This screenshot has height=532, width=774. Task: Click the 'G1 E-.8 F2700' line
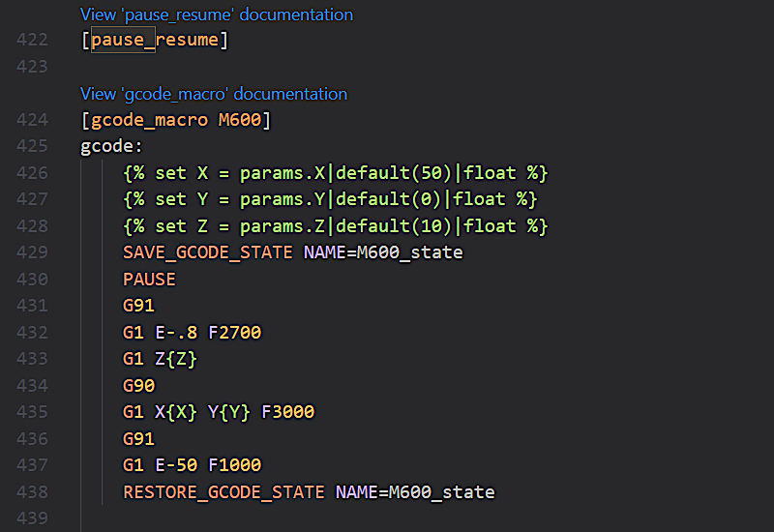pyautogui.click(x=192, y=333)
